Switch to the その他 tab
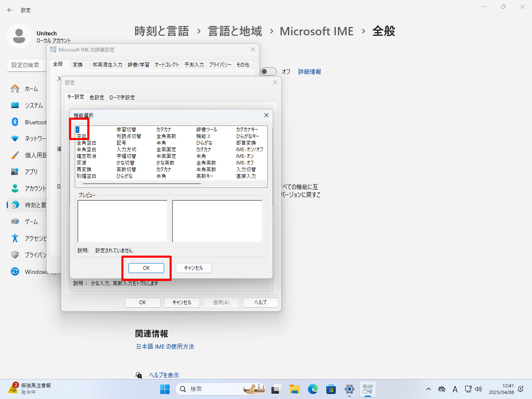 pyautogui.click(x=243, y=64)
